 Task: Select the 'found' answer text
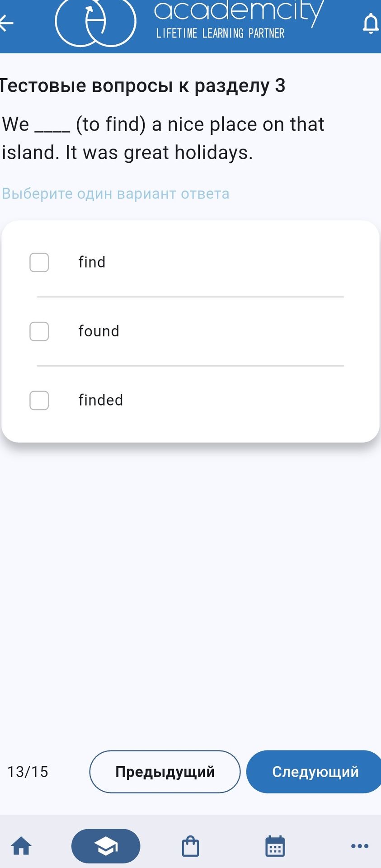click(99, 331)
